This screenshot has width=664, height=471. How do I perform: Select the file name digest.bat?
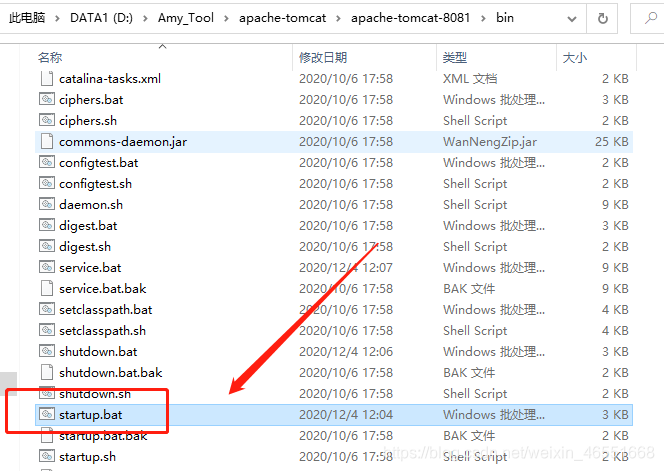pyautogui.click(x=88, y=225)
